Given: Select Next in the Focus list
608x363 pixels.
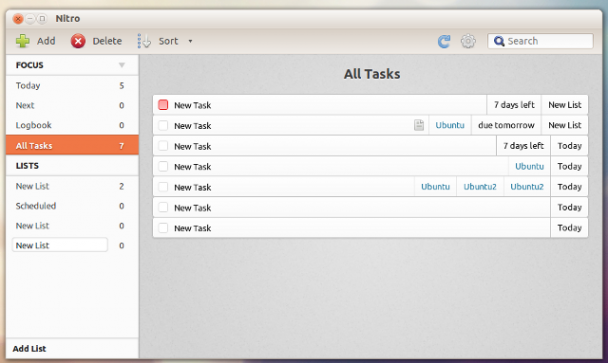Looking at the screenshot, I should tap(72, 105).
